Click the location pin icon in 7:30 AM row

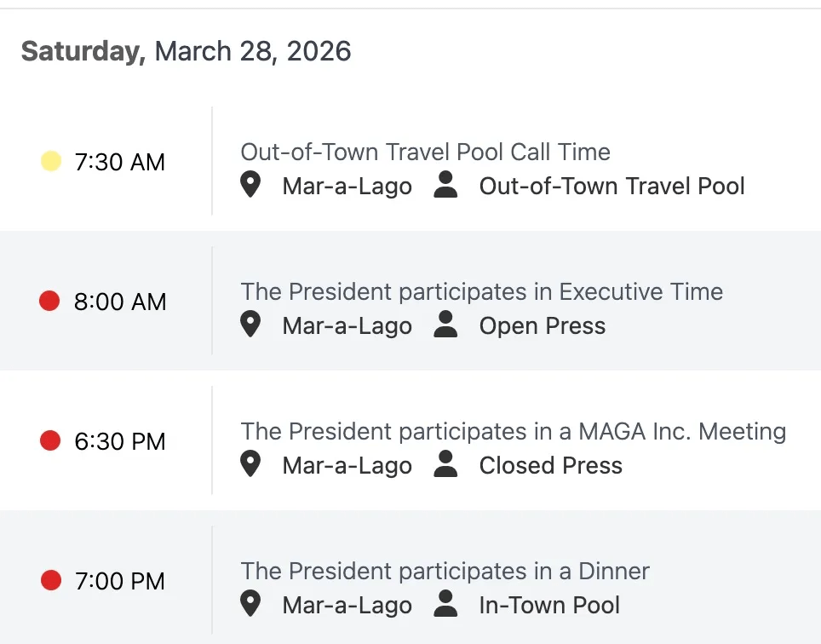pyautogui.click(x=250, y=185)
